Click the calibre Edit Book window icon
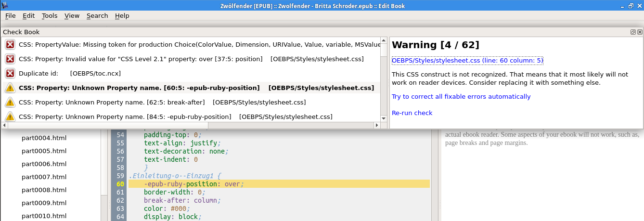 pos(5,6)
